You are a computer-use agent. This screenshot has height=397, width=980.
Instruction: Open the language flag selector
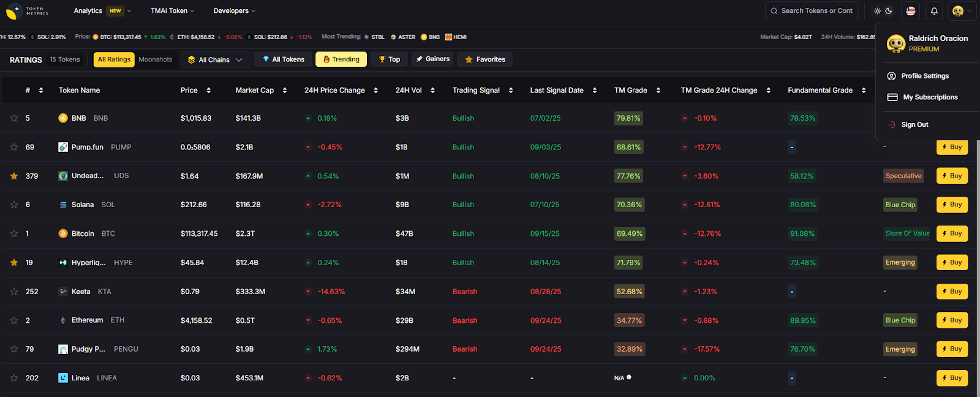coord(911,11)
